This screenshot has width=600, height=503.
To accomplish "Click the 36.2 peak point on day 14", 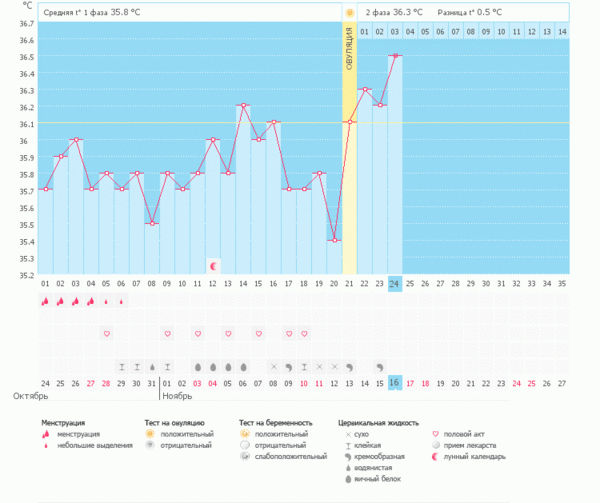I will click(x=243, y=106).
